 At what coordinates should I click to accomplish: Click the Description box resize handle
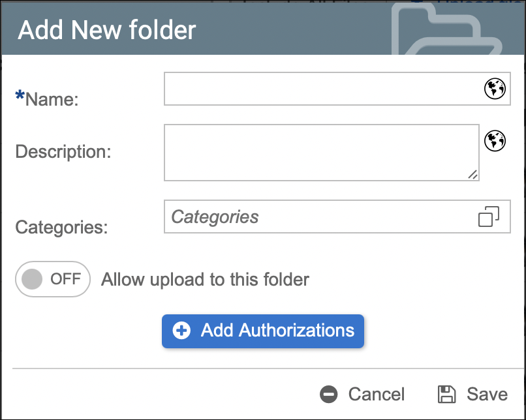473,174
